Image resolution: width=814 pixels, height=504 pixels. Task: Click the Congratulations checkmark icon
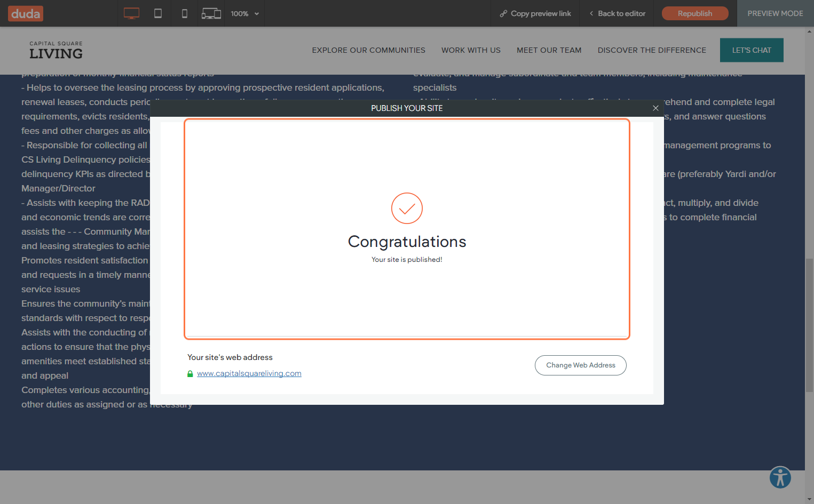[x=407, y=208]
